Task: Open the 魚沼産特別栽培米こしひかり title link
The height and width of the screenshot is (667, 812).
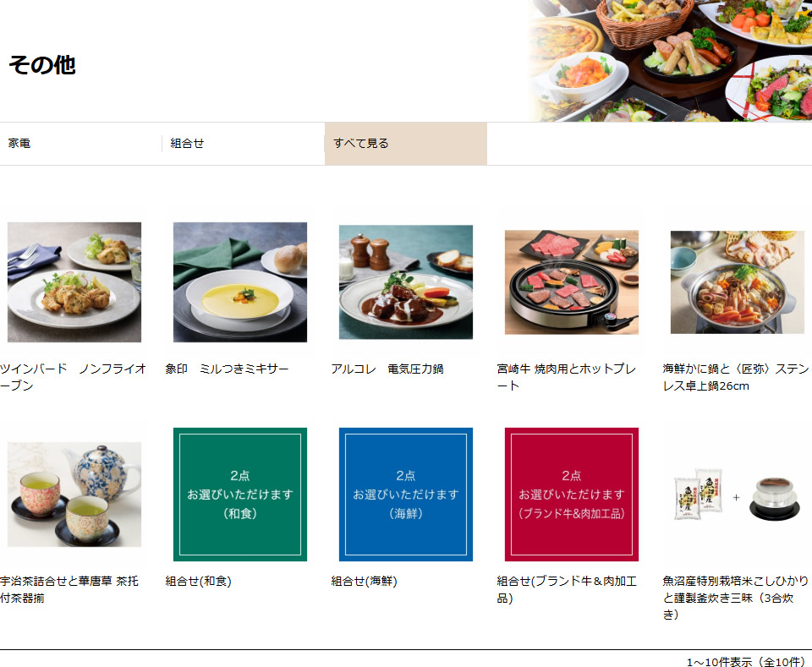Action: point(735,598)
